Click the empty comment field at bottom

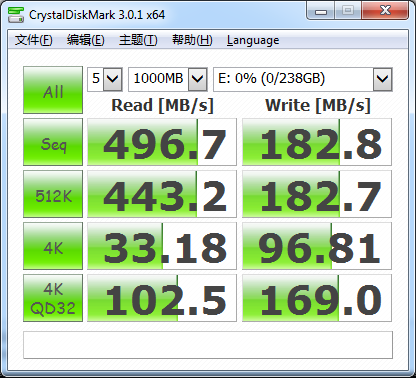click(208, 345)
